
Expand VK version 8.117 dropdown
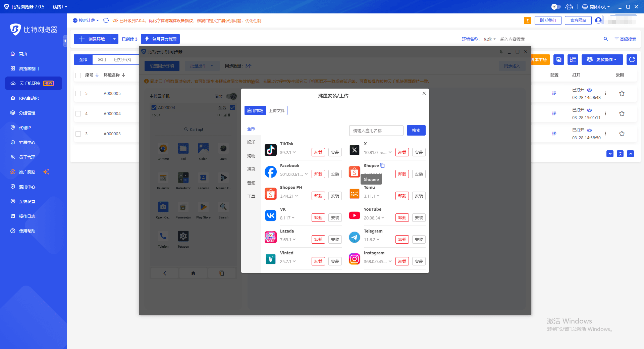pos(293,218)
